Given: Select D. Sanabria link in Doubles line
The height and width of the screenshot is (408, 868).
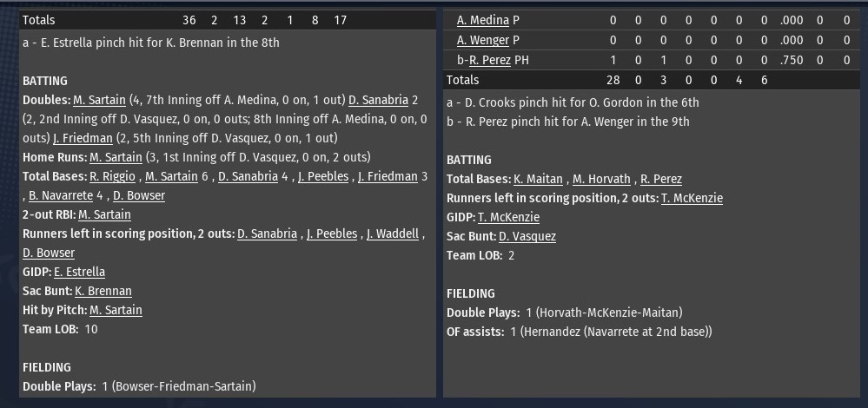Looking at the screenshot, I should [379, 101].
